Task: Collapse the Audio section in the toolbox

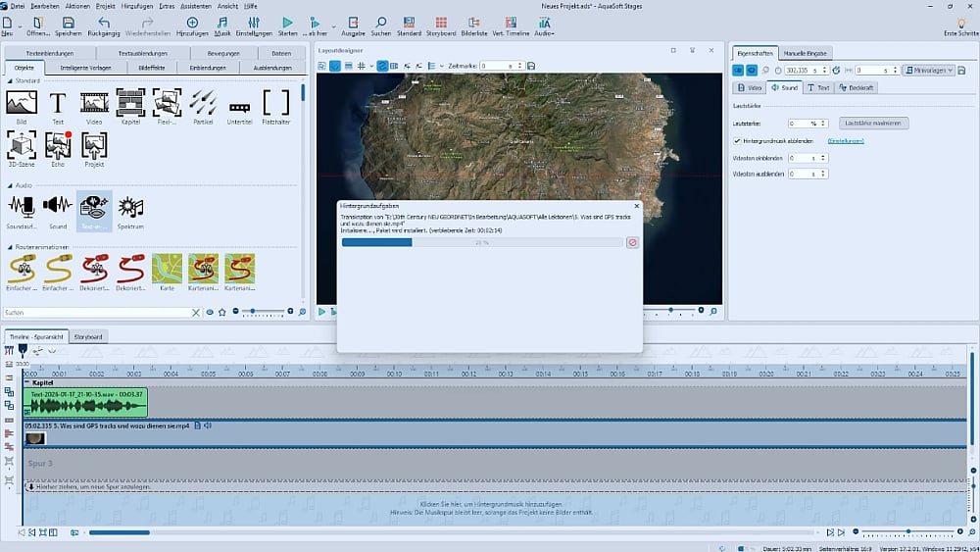Action: click(x=10, y=184)
